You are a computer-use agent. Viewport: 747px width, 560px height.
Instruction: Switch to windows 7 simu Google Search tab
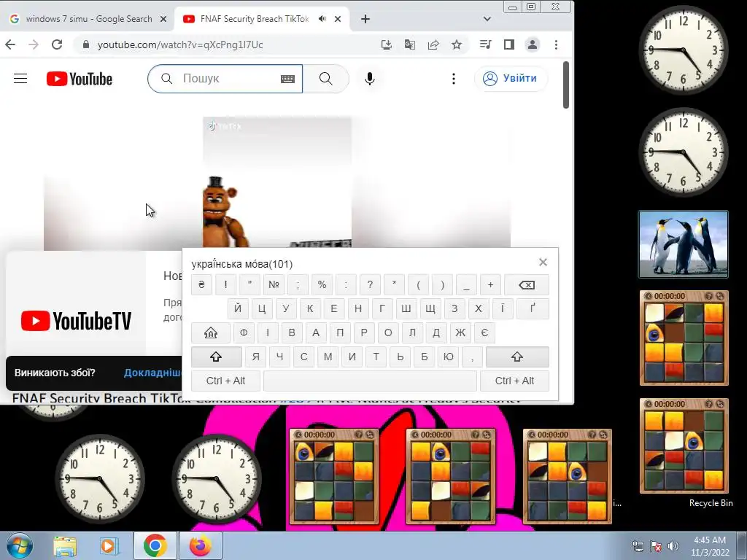click(x=88, y=19)
